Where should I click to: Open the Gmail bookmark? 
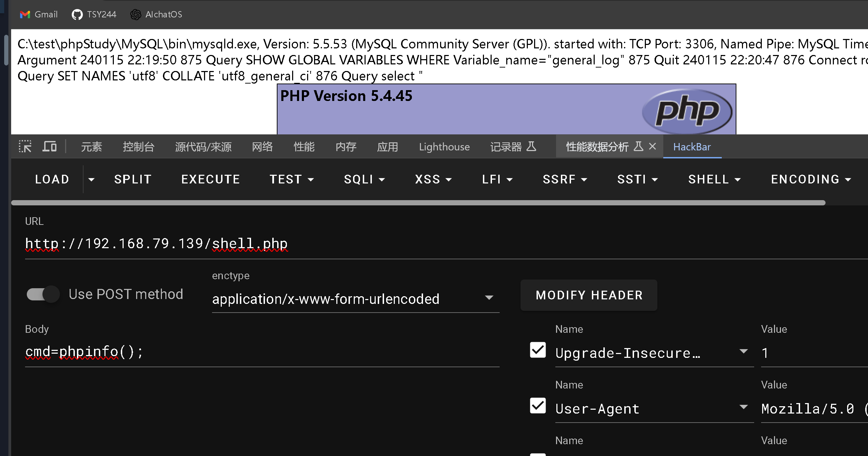tap(39, 14)
